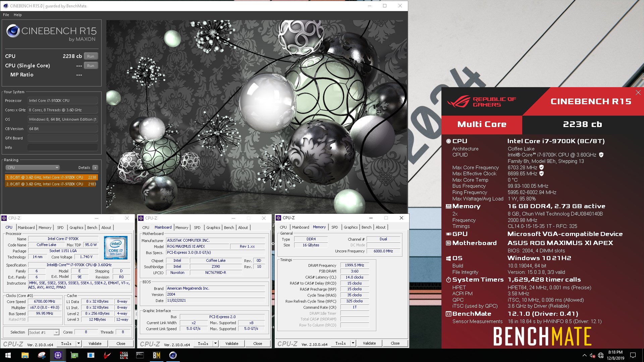Image resolution: width=644 pixels, height=362 pixels.
Task: Expand ranking Details arrow button
Action: point(95,168)
